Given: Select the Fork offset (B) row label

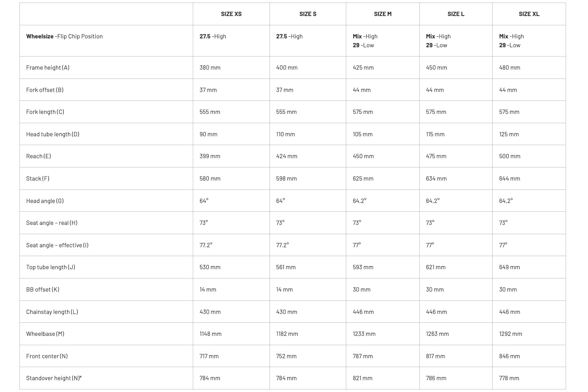Looking at the screenshot, I should pyautogui.click(x=45, y=90).
